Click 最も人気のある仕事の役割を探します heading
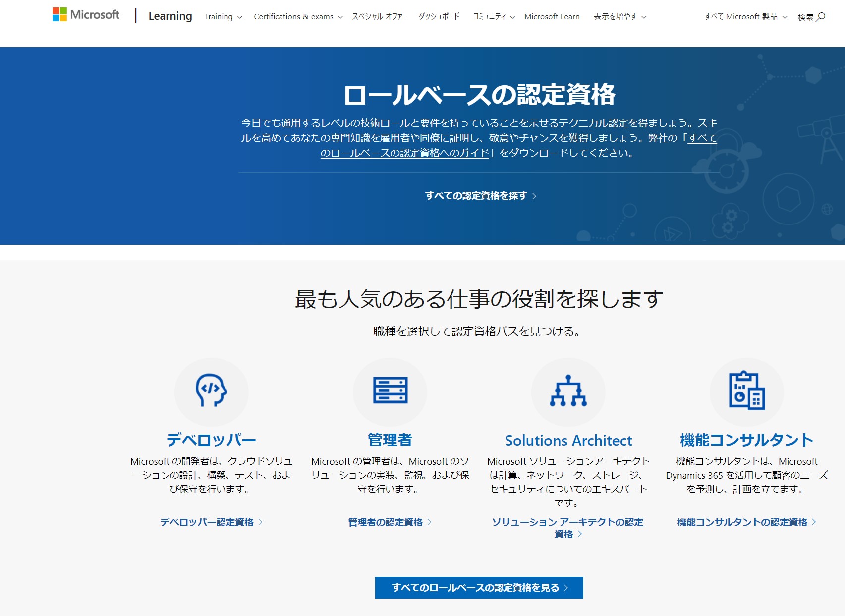 pos(479,299)
